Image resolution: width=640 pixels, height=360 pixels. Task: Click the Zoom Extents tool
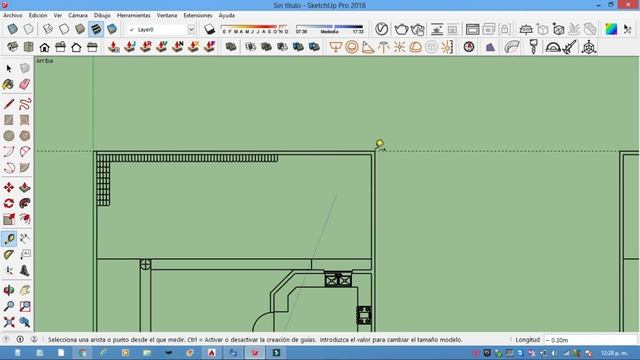coord(9,322)
